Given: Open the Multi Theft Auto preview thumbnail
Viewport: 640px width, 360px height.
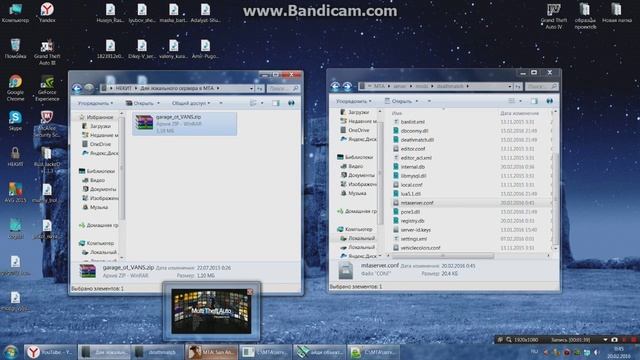Looking at the screenshot, I should click(211, 311).
